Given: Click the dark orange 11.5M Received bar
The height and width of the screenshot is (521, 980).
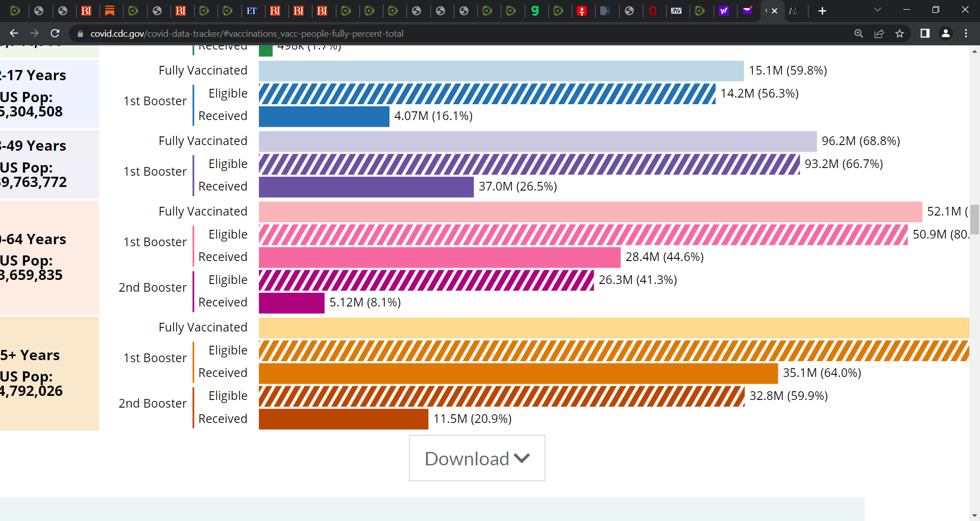Looking at the screenshot, I should [344, 419].
